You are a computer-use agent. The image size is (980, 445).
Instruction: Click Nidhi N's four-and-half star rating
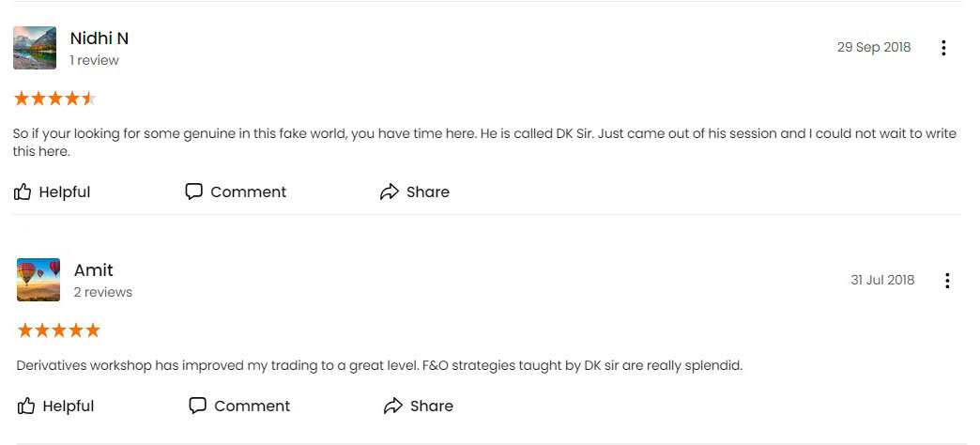click(55, 99)
